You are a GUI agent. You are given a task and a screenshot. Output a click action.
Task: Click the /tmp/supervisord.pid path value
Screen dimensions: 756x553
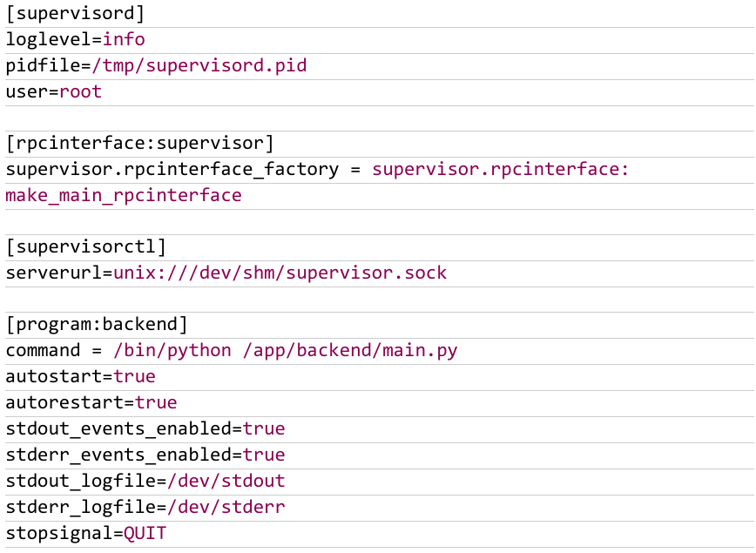[199, 65]
